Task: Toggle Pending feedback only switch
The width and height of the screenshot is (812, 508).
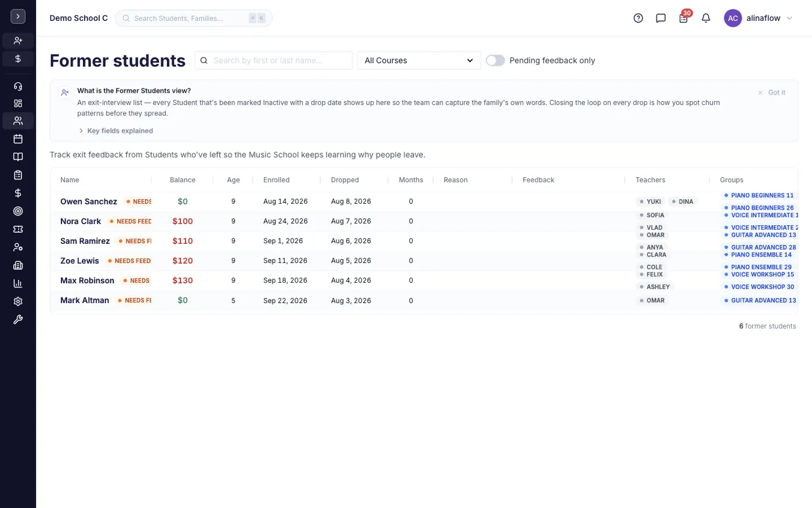Action: click(x=495, y=60)
